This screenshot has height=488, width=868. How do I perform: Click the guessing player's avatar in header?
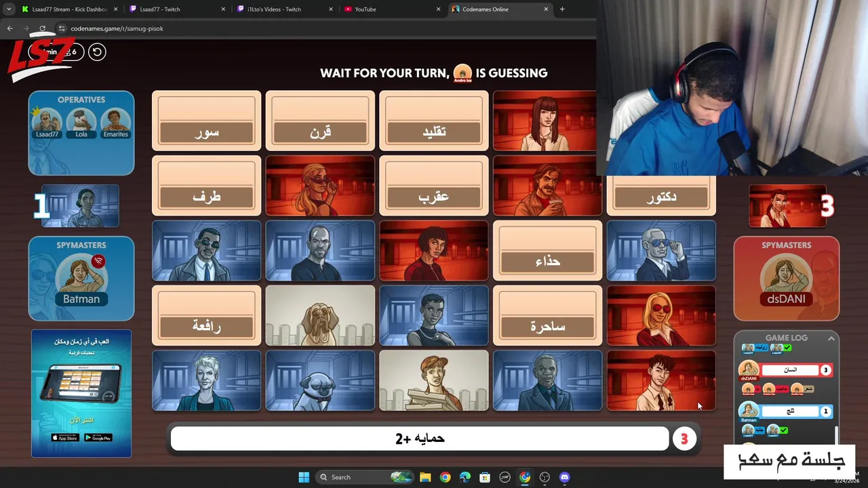tap(462, 73)
